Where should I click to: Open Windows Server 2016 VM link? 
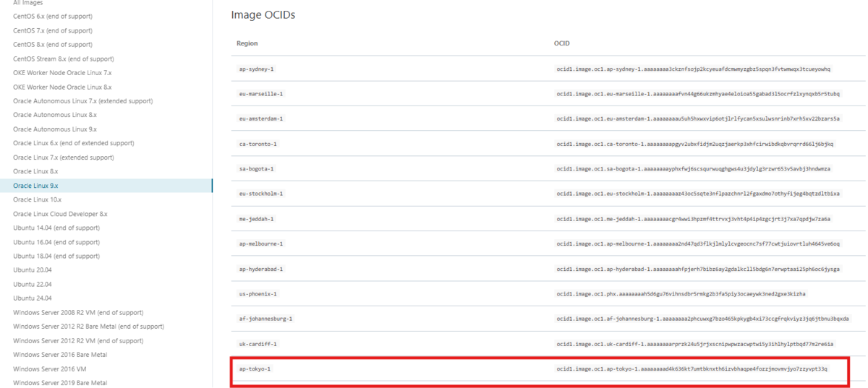tap(50, 368)
